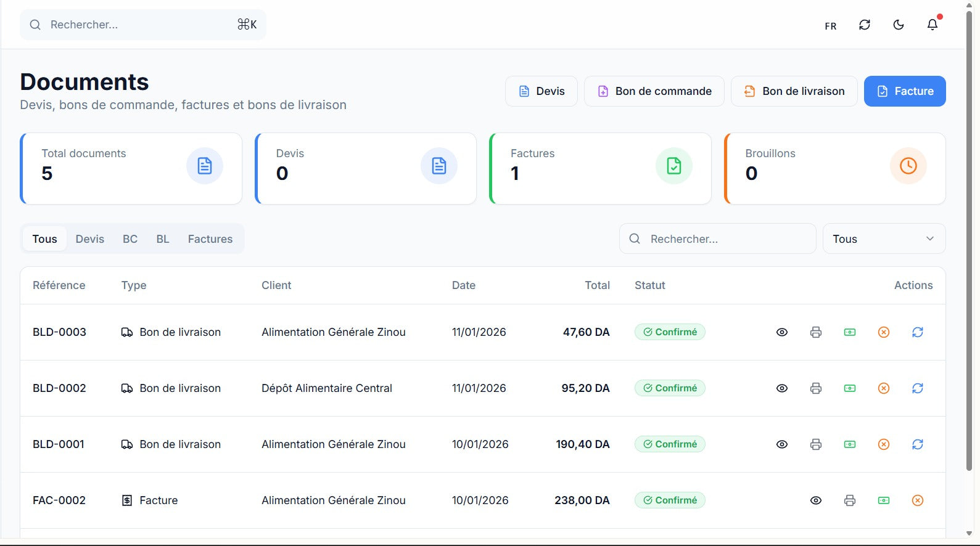The height and width of the screenshot is (546, 980).
Task: Show only the Devis tab documents
Action: click(89, 239)
